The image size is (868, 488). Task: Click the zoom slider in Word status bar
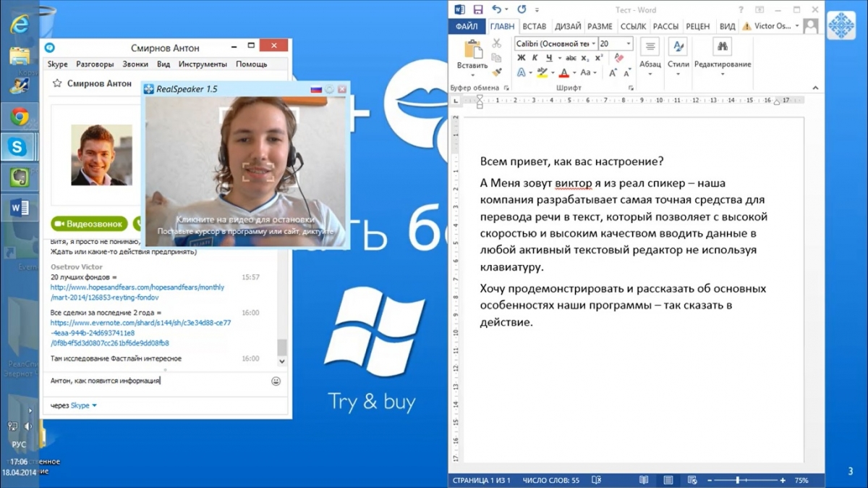(x=737, y=480)
